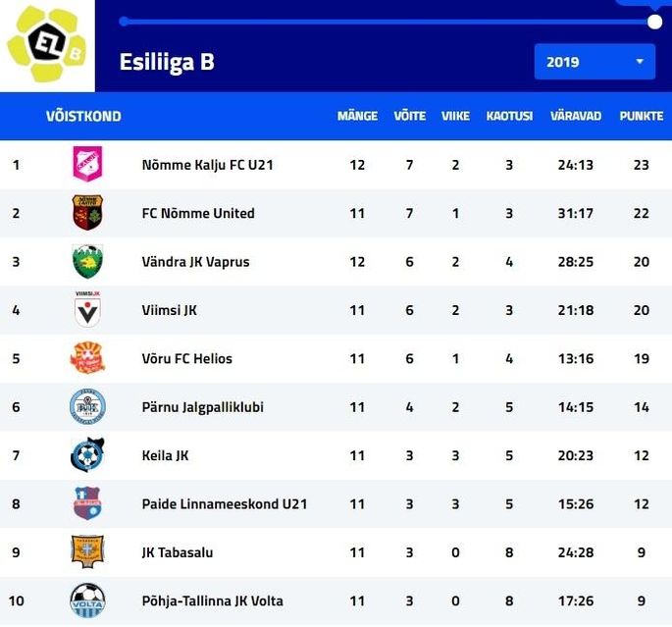Click the Viimsi JK crest icon
672x627 pixels.
click(87, 309)
